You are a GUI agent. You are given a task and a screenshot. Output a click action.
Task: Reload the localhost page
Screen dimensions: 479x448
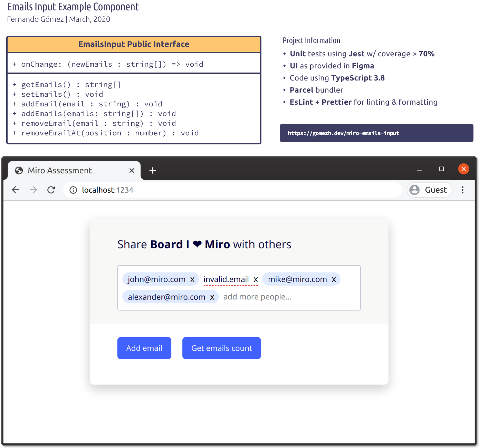point(51,190)
